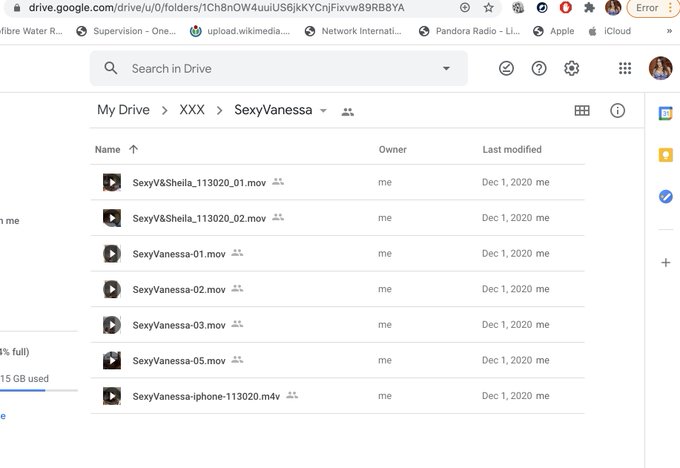Open Drive help question mark icon
This screenshot has height=468, width=680.
pyautogui.click(x=539, y=68)
